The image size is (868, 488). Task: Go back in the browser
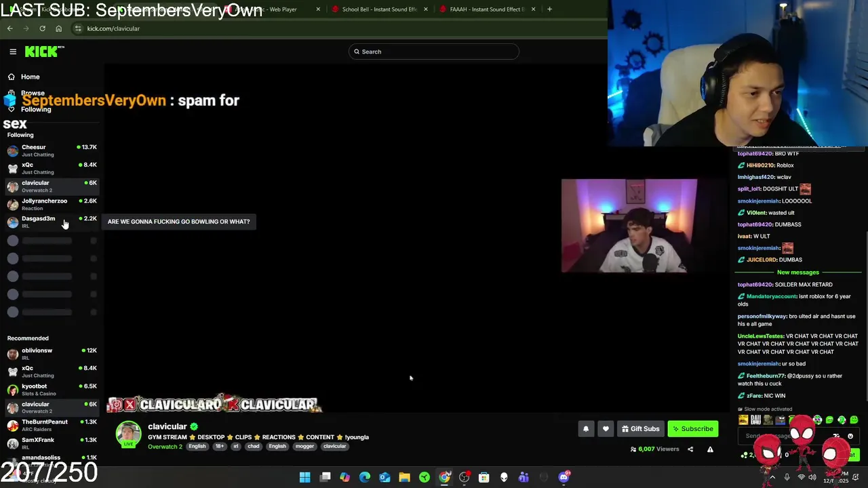tap(9, 28)
